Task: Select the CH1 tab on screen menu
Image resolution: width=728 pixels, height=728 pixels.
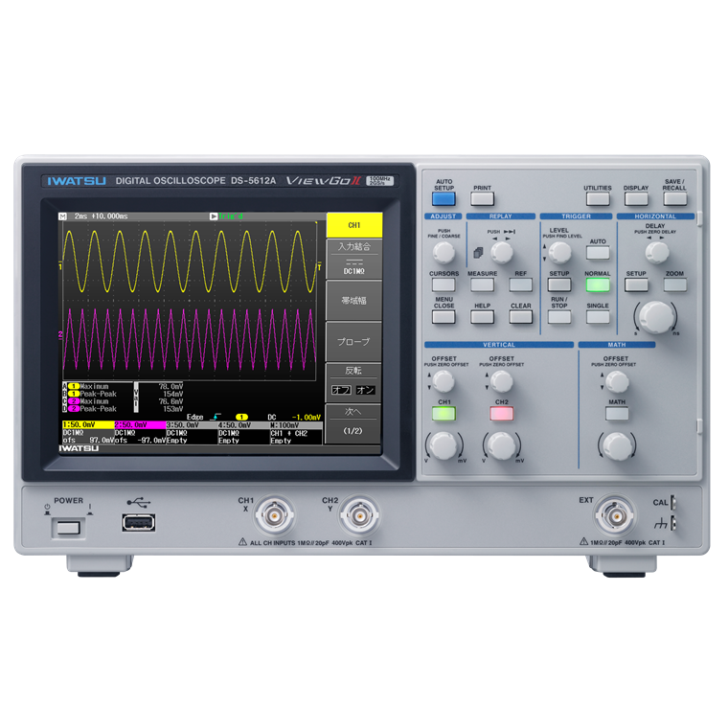Action: pyautogui.click(x=353, y=225)
